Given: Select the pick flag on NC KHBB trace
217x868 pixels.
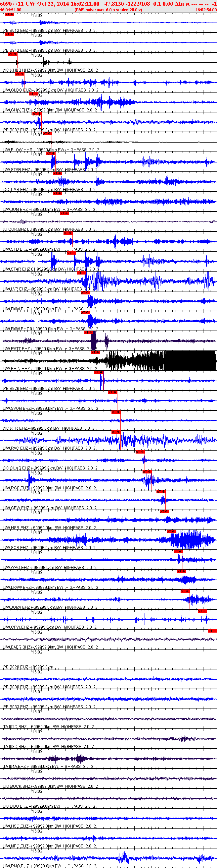Looking at the screenshot, I should [x=13, y=54].
